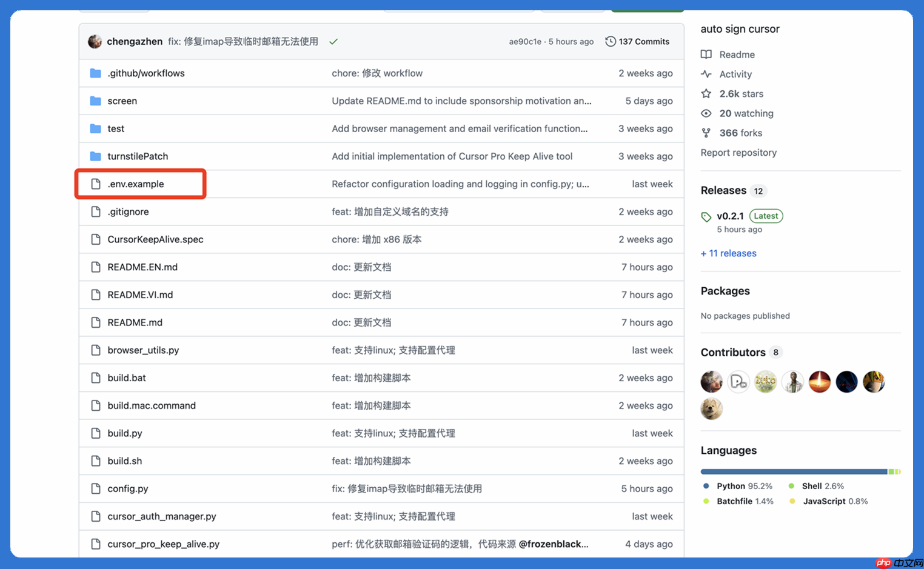Click the green commit status checkmark
The width and height of the screenshot is (924, 569).
pos(333,42)
